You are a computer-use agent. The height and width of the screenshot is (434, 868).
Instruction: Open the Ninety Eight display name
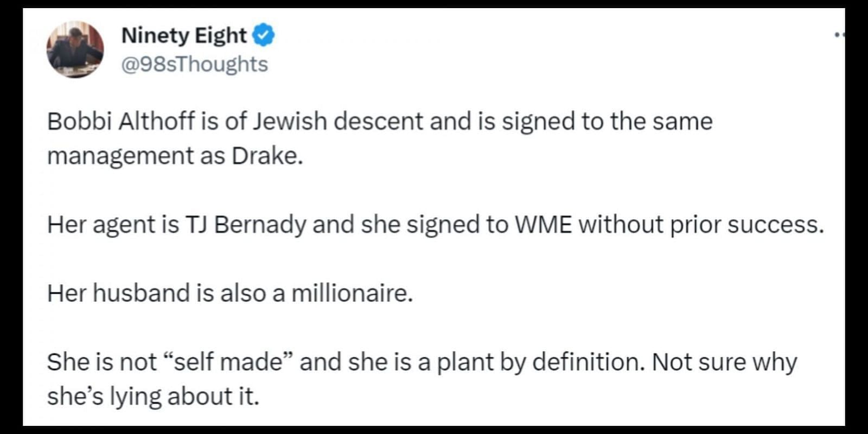click(184, 36)
